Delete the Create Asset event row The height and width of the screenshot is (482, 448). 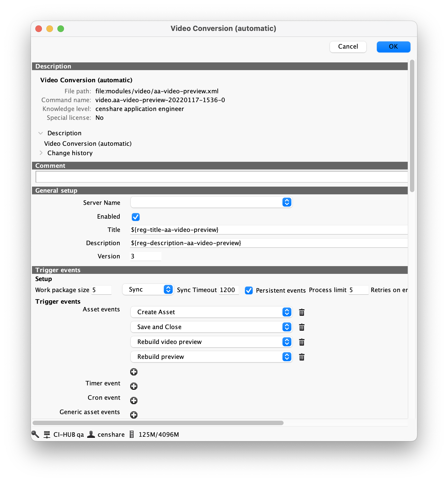coord(302,312)
